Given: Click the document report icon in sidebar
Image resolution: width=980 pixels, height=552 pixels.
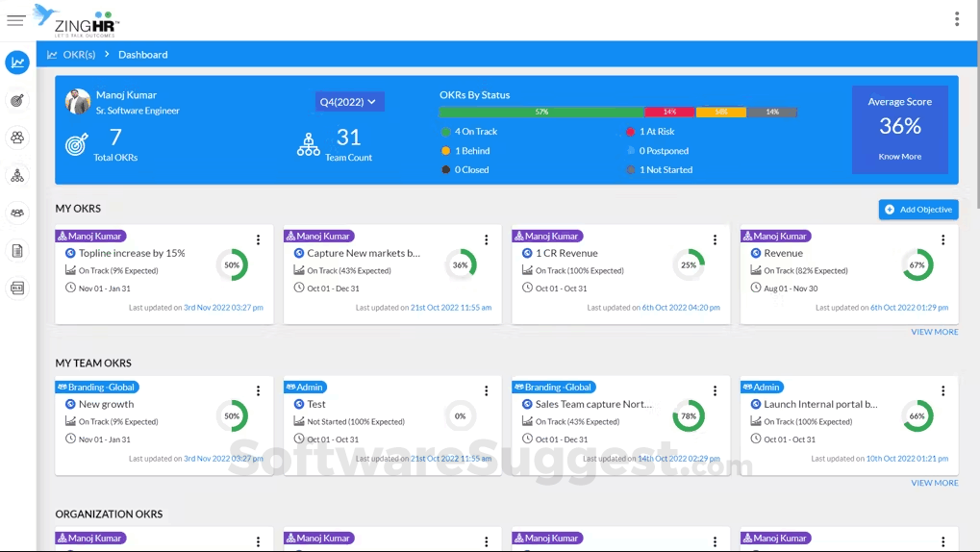Looking at the screenshot, I should 17,251.
